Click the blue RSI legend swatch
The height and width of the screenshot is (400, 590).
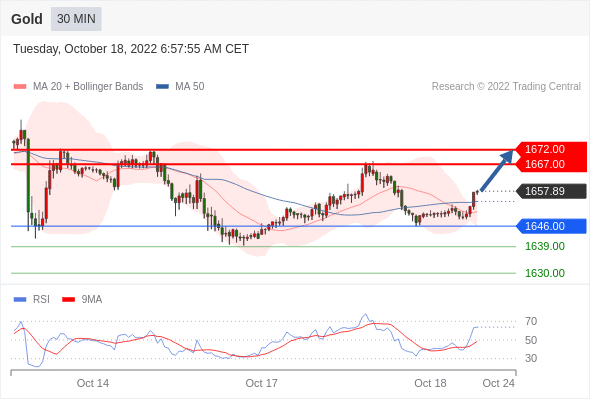coord(20,300)
